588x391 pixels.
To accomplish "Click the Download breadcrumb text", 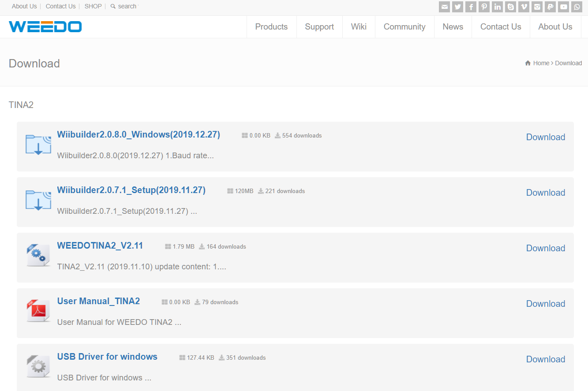I will coord(569,63).
